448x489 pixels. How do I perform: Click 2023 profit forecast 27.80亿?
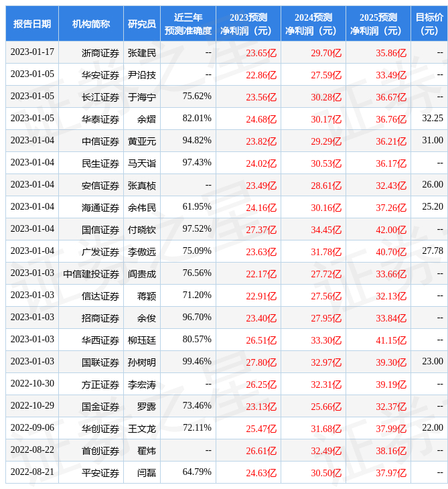coord(261,362)
